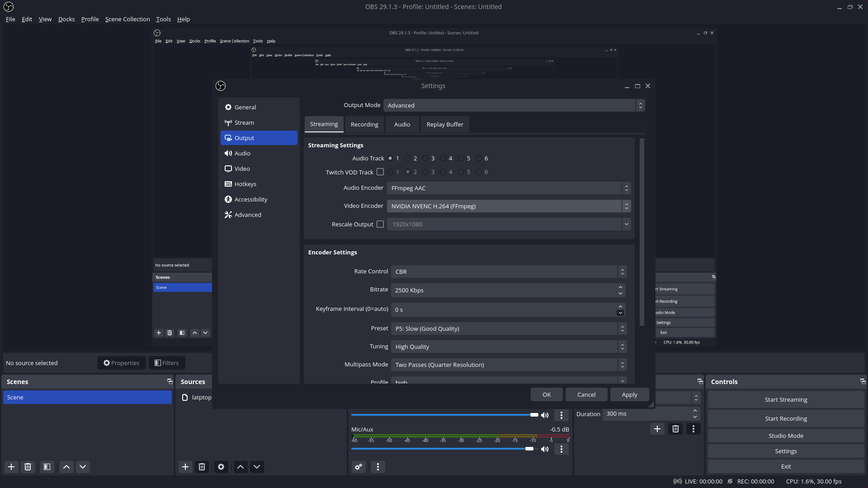868x488 pixels.
Task: Delete the selected scene with trash icon
Action: coord(28,467)
